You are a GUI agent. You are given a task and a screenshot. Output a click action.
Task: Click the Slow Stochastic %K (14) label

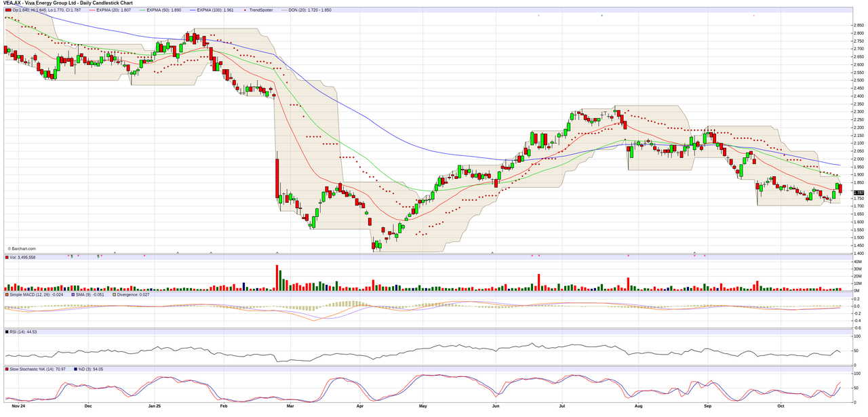pyautogui.click(x=39, y=370)
